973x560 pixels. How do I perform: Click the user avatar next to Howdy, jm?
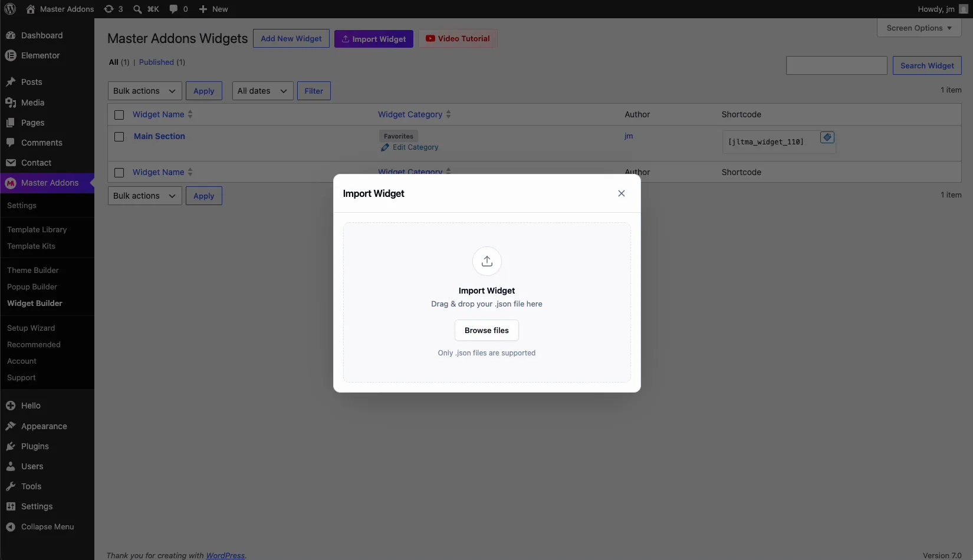pos(964,9)
